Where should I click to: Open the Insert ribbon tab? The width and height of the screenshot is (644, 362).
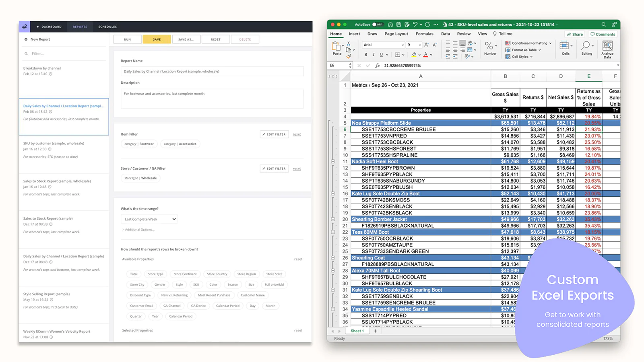[x=354, y=34]
